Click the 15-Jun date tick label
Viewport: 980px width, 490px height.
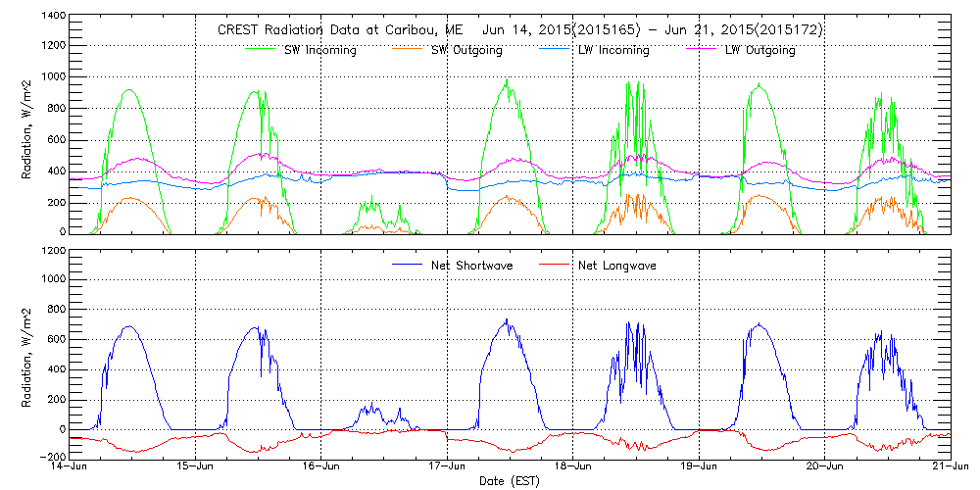(195, 467)
